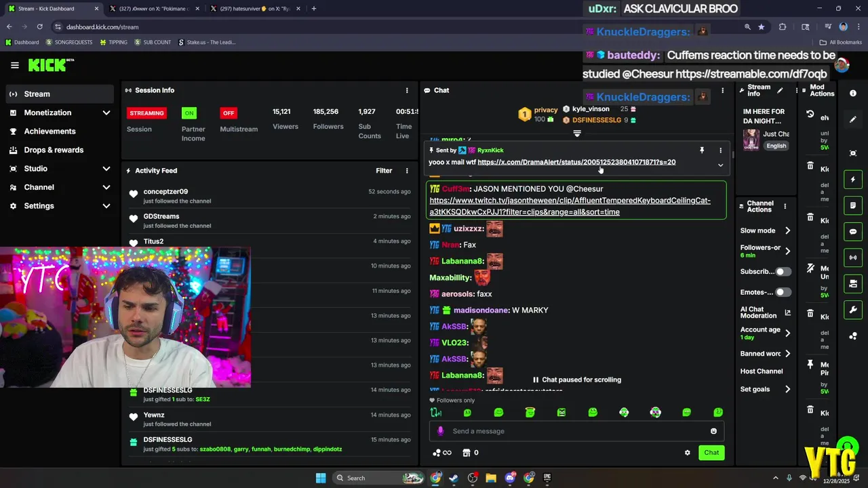Viewport: 868px width, 488px height.
Task: Expand the pinned message with chevron
Action: coord(720,165)
